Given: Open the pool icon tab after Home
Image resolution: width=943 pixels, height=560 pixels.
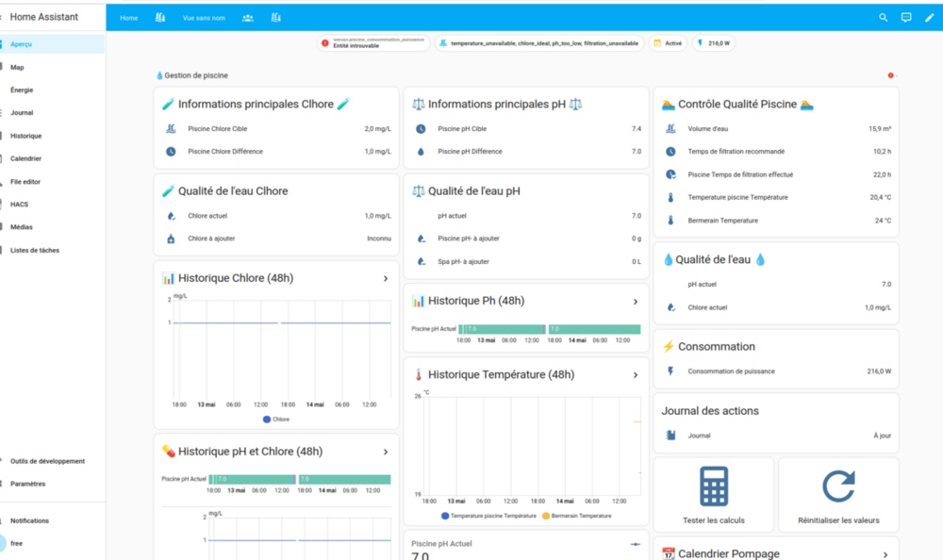Looking at the screenshot, I should pyautogui.click(x=160, y=18).
